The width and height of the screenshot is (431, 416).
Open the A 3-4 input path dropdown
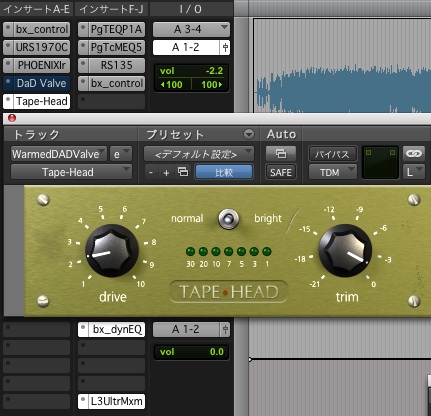point(191,29)
